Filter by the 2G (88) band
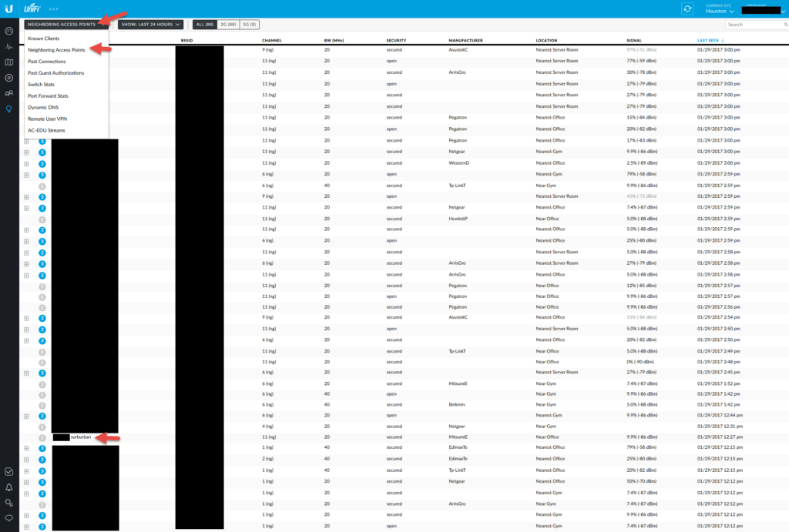The image size is (789, 532). (228, 25)
